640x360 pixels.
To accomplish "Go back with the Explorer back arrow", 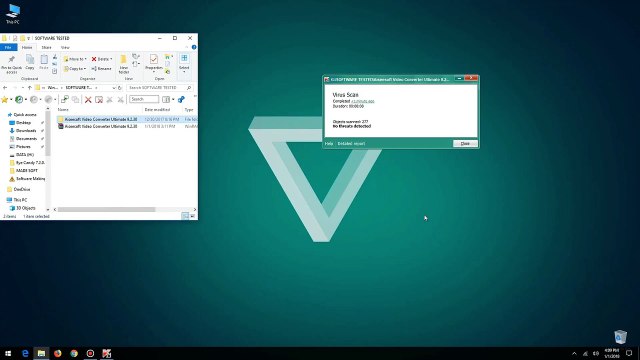I will click(5, 88).
